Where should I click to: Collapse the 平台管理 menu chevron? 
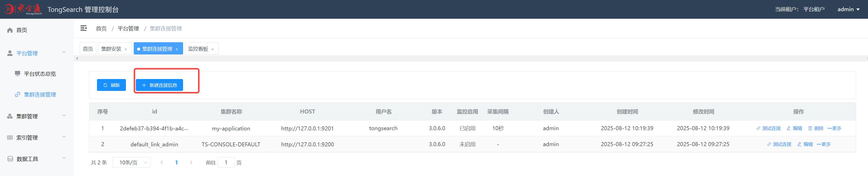point(64,52)
